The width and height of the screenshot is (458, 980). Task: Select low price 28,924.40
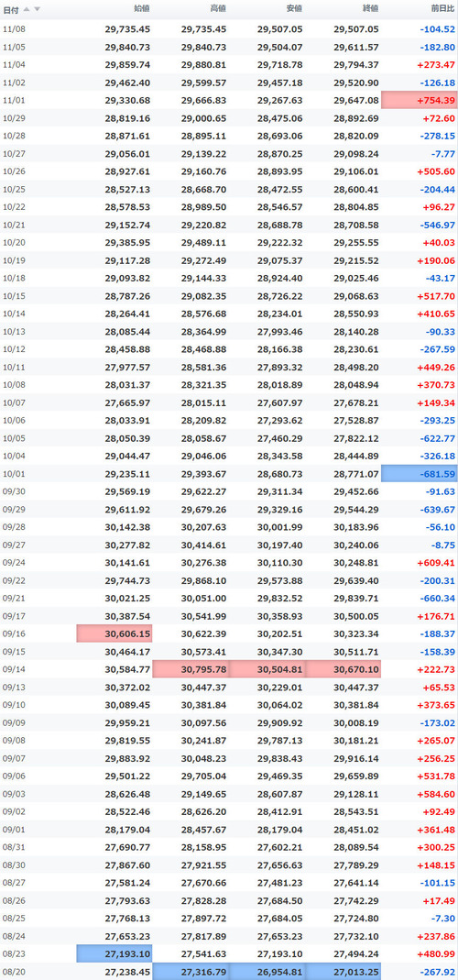pyautogui.click(x=280, y=278)
